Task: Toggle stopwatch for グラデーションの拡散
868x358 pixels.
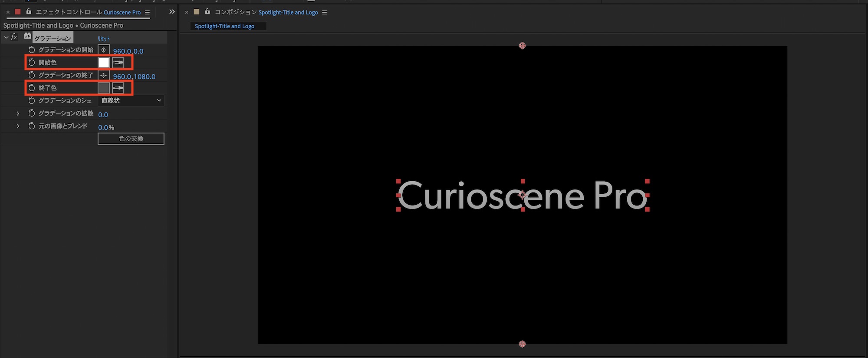Action: pos(32,113)
